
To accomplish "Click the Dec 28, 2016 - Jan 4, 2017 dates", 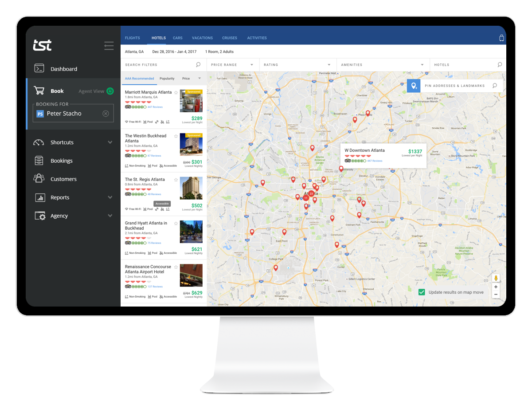I will pyautogui.click(x=174, y=52).
